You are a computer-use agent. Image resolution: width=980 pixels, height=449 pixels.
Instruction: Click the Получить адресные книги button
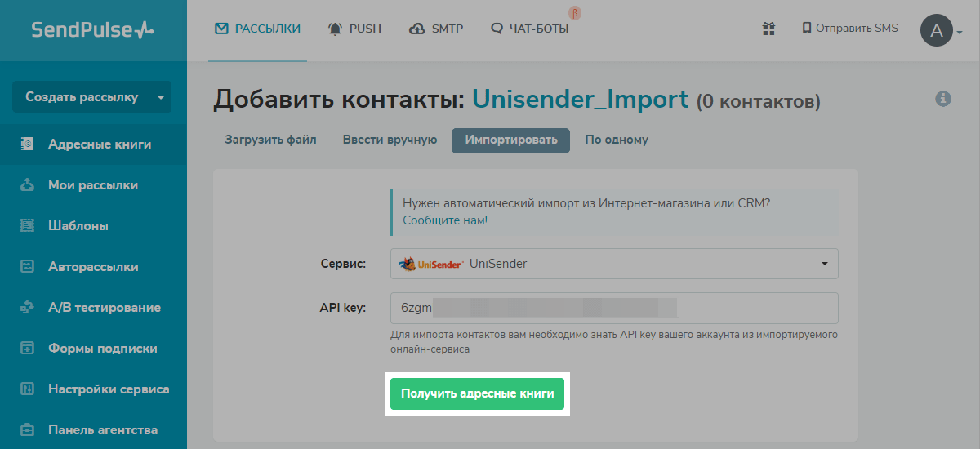[477, 393]
